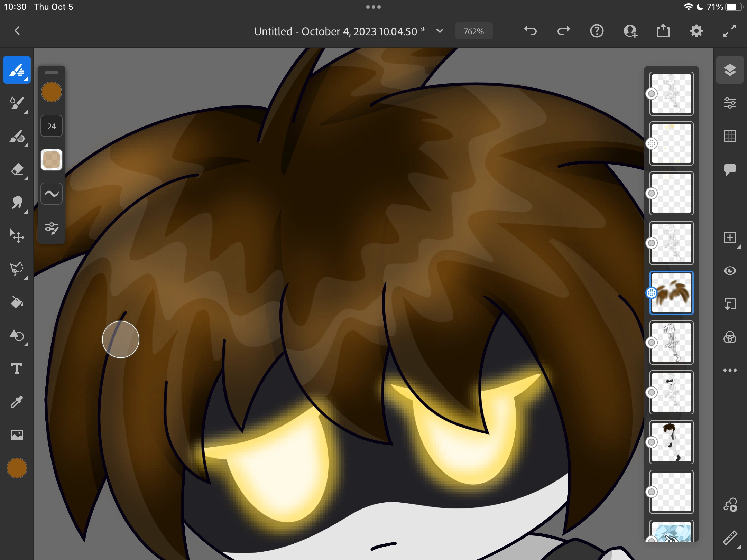Select the Type tool
The image size is (747, 560).
pyautogui.click(x=17, y=368)
